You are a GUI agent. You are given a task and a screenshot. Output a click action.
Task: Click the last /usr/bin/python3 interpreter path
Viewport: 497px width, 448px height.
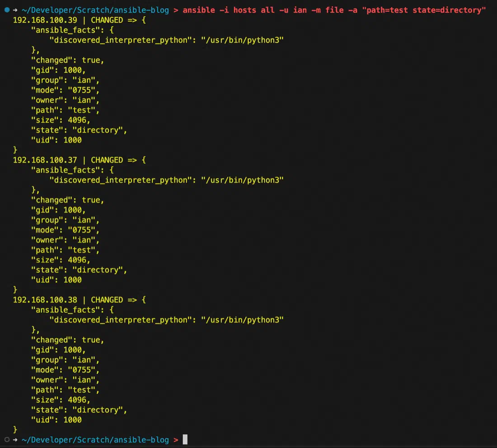pyautogui.click(x=242, y=320)
